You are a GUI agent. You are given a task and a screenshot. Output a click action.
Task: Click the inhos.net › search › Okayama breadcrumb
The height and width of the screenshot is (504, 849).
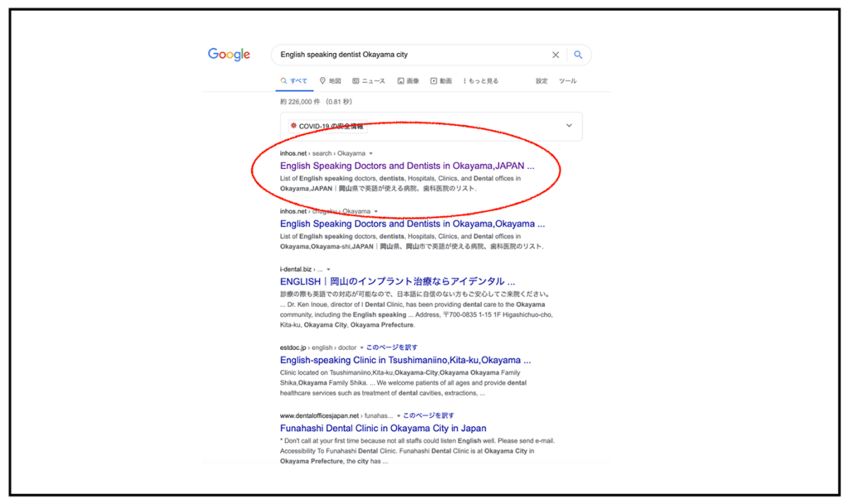point(323,153)
